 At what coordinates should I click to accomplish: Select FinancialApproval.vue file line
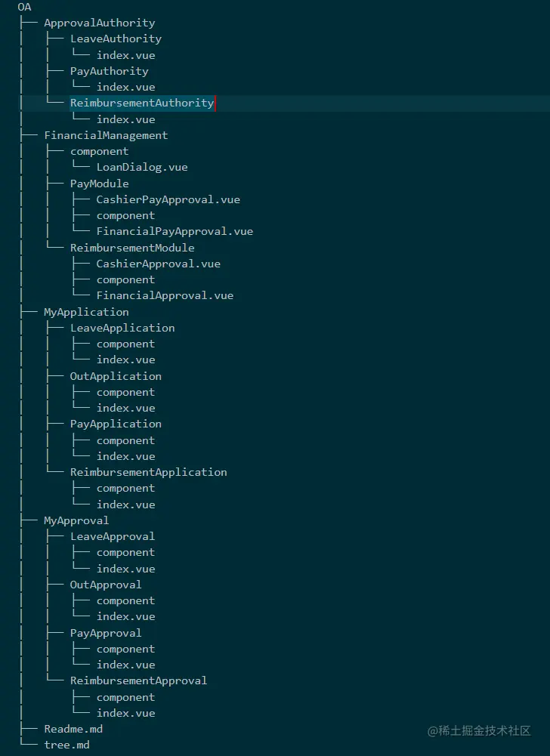click(x=165, y=295)
